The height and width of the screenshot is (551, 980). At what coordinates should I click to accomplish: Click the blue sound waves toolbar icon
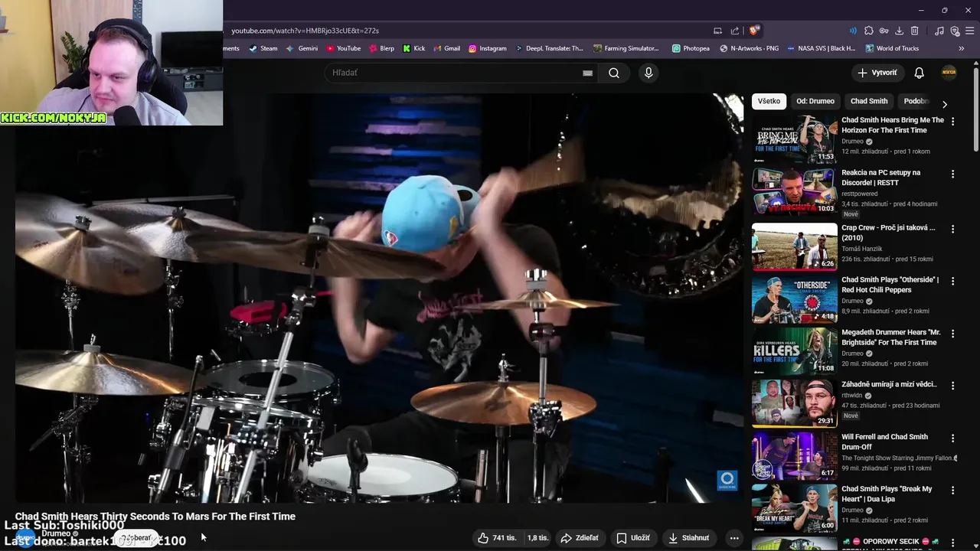pos(853,31)
